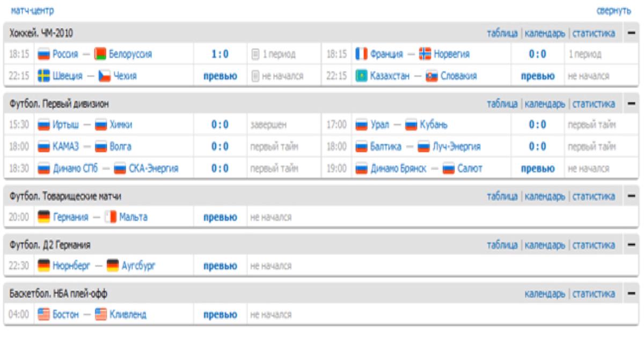Collapse the Хоккей ЧМ-2010 section
644x338 pixels.
click(631, 33)
